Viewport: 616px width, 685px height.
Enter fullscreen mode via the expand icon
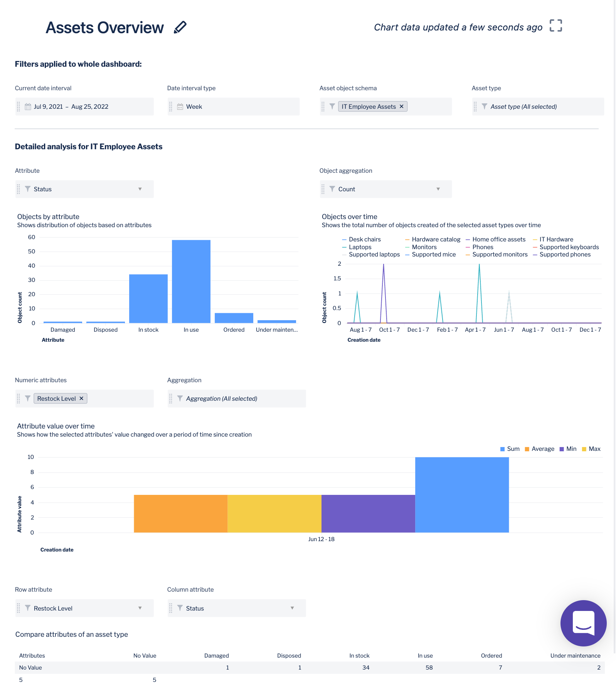point(555,26)
